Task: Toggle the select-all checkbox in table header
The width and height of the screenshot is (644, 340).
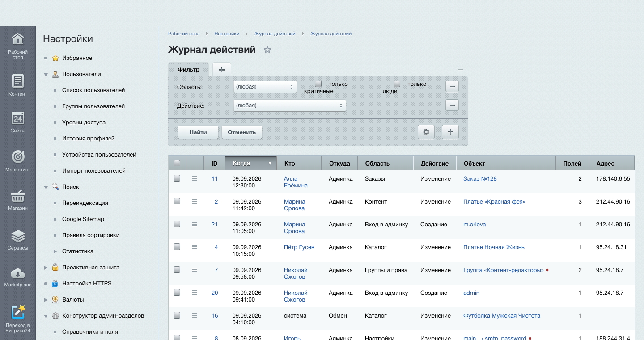Action: pyautogui.click(x=177, y=163)
